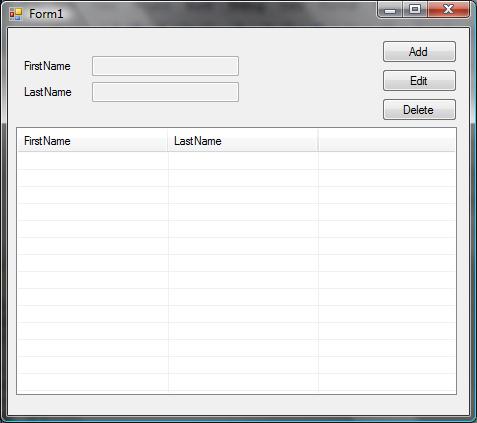
Task: Minimize the Form1 window
Action: point(390,10)
